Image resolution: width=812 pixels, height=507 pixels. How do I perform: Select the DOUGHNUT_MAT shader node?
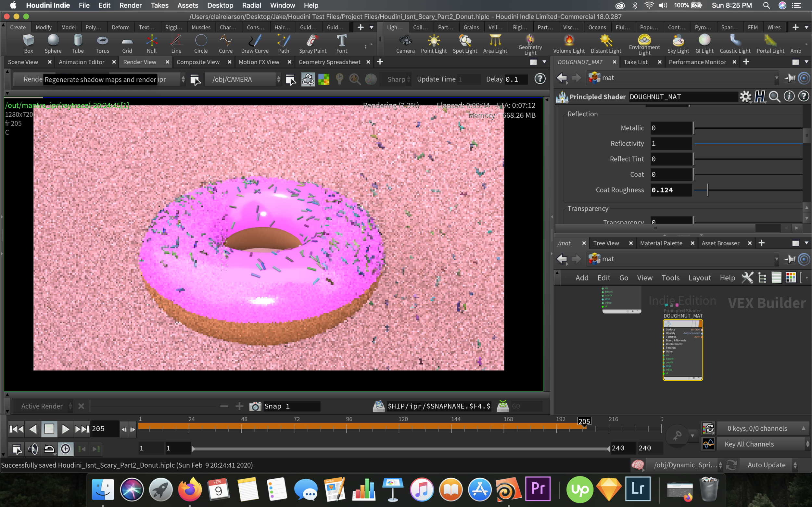click(683, 350)
